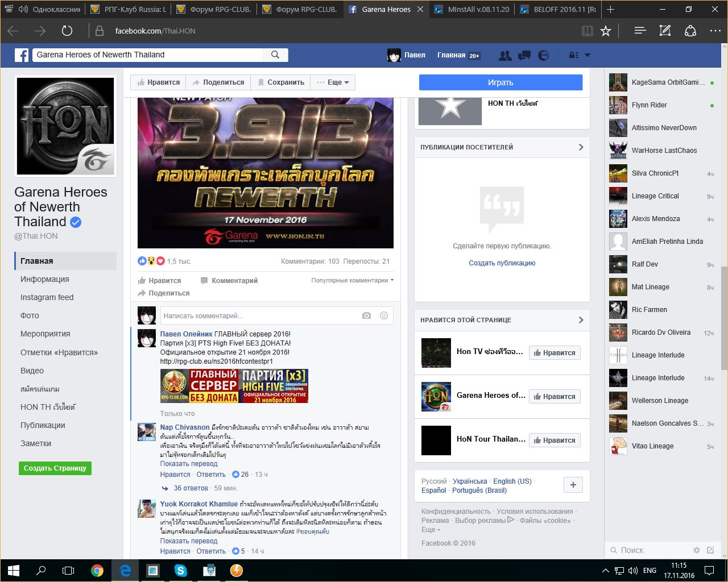Viewport: 728px width, 582px height.
Task: Open the web note pen icon
Action: [x=665, y=31]
